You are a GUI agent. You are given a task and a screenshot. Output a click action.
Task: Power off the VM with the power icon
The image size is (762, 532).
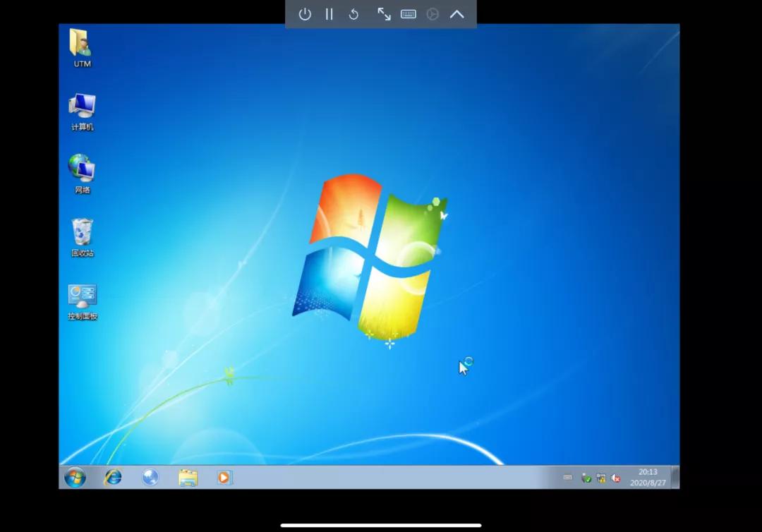pyautogui.click(x=304, y=14)
